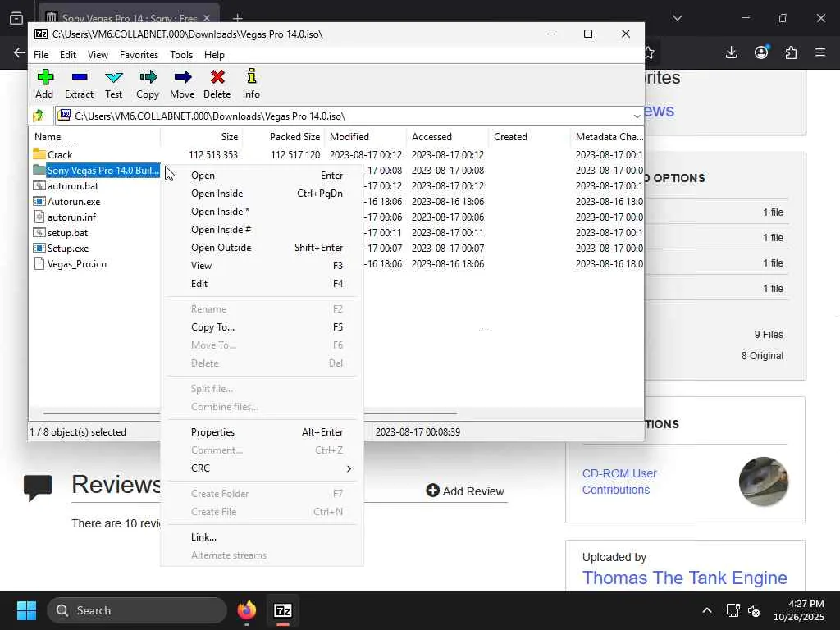Open Firefox account profile icon
Screen dimensions: 840x630
click(x=761, y=52)
